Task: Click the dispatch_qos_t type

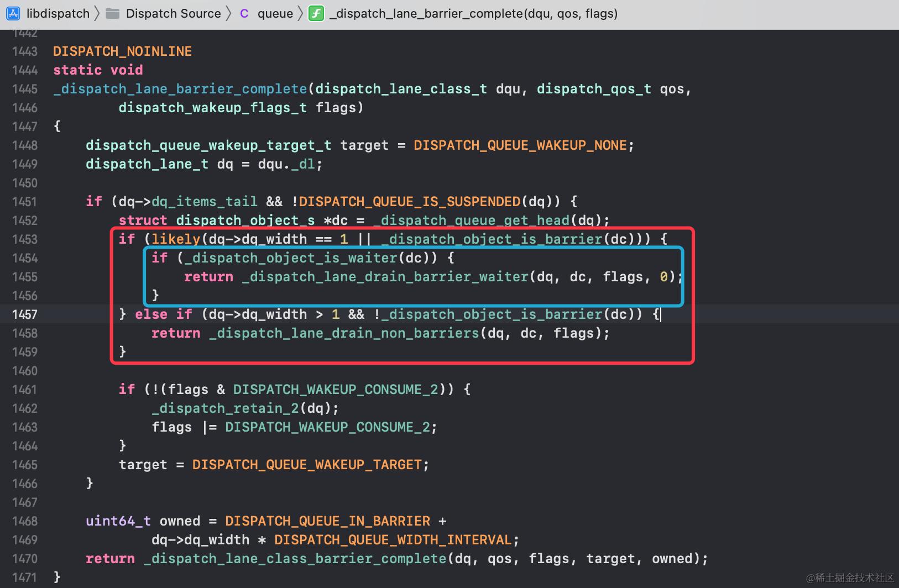Action: coord(594,89)
